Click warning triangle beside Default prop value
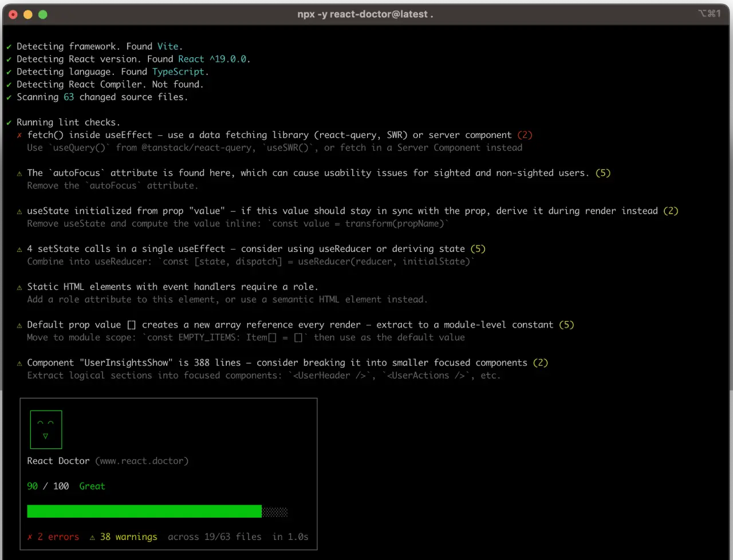 tap(19, 325)
